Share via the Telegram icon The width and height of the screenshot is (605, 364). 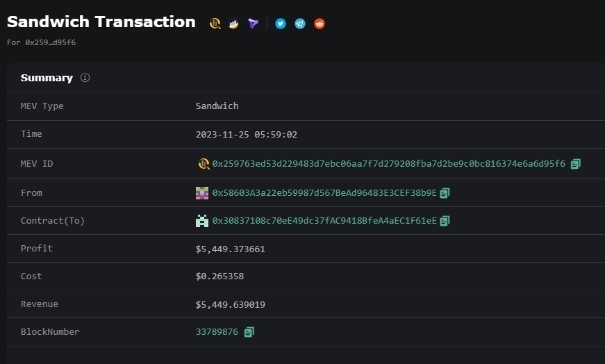[300, 24]
